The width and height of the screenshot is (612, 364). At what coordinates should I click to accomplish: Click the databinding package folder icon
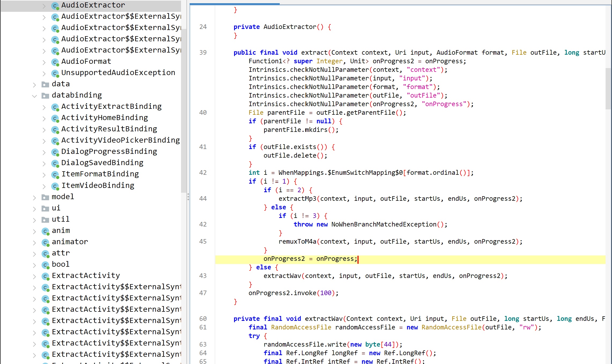coord(45,96)
